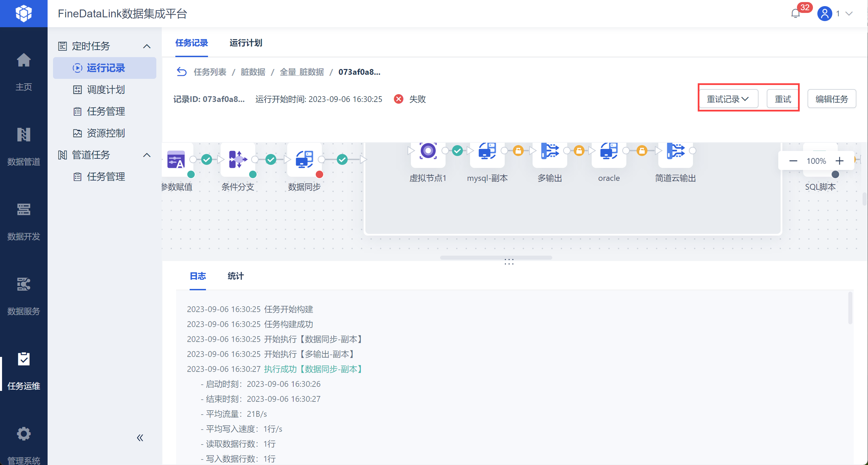Open the notification bell icon
868x465 pixels.
(795, 14)
